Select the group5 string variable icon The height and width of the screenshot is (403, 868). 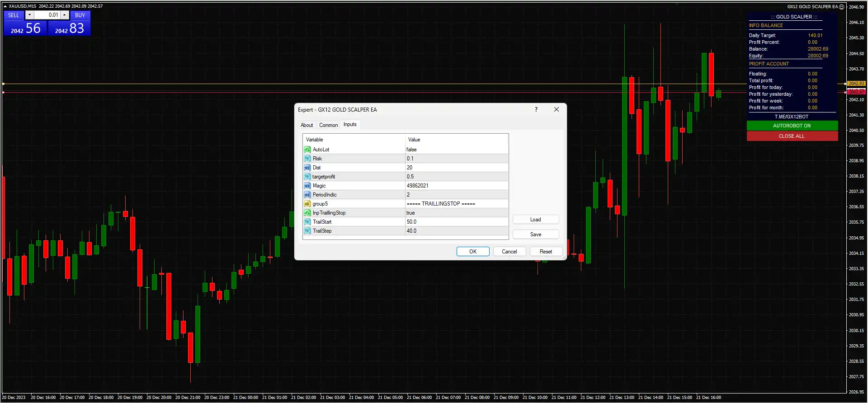click(x=307, y=204)
